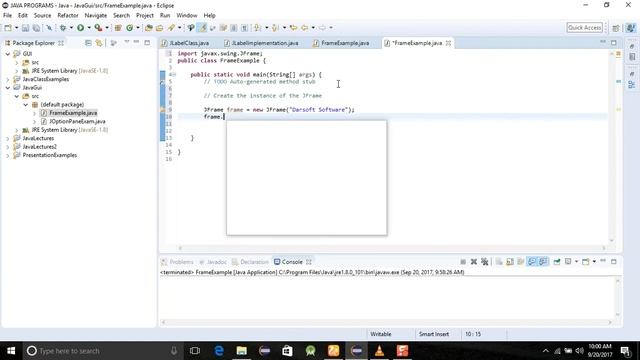Viewport: 640px width, 360px height.
Task: Open the Window menu
Action: pyautogui.click(x=187, y=16)
